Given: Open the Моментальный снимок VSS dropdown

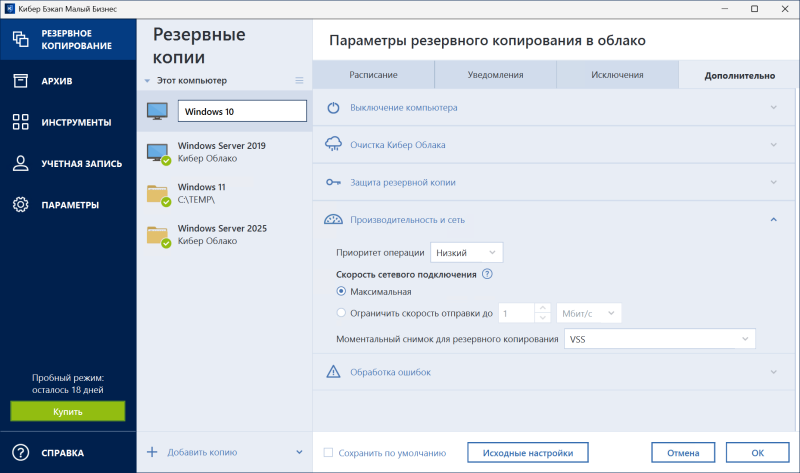Looking at the screenshot, I should tap(659, 340).
